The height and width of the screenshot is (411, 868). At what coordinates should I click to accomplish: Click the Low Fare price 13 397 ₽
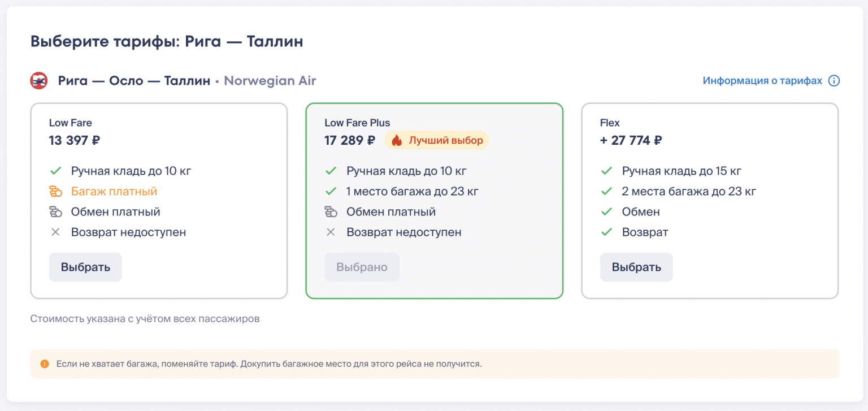(x=75, y=140)
